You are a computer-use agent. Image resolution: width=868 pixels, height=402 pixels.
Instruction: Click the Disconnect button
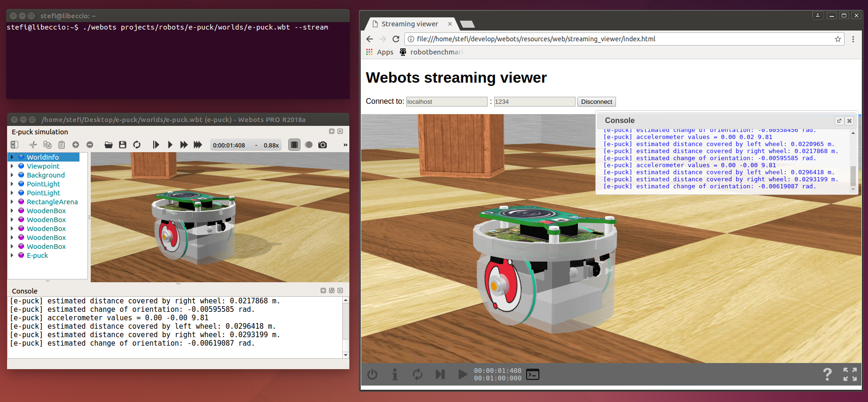point(596,101)
